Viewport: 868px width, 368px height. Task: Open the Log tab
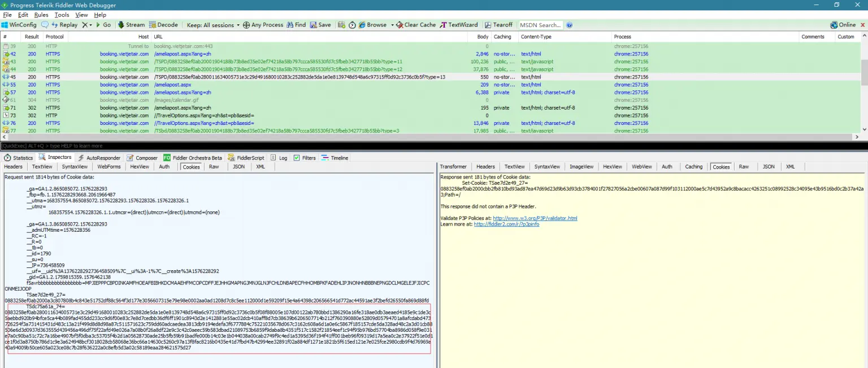[279, 158]
